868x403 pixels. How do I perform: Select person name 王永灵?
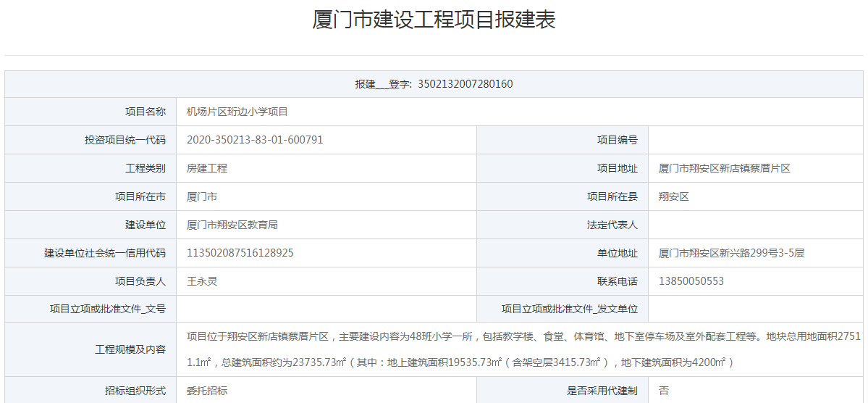pyautogui.click(x=202, y=282)
